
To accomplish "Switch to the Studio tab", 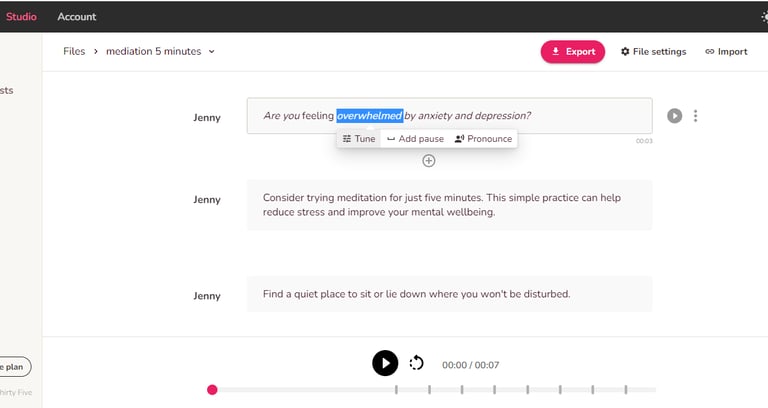I will click(21, 17).
